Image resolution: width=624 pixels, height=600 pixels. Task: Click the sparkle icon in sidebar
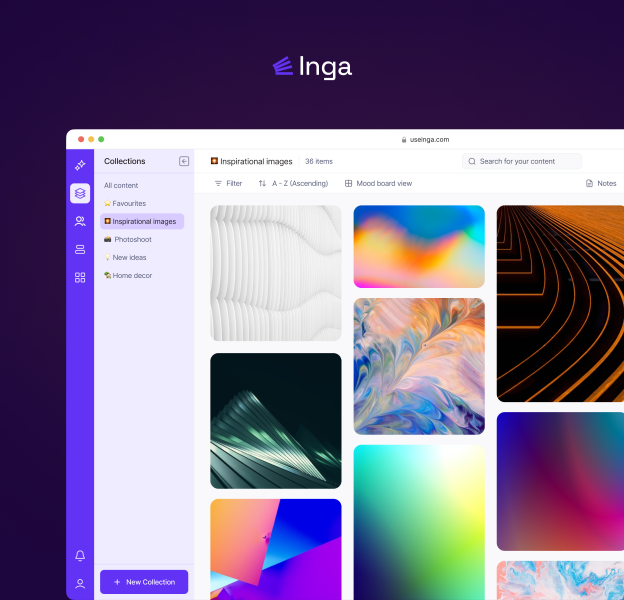click(x=80, y=165)
